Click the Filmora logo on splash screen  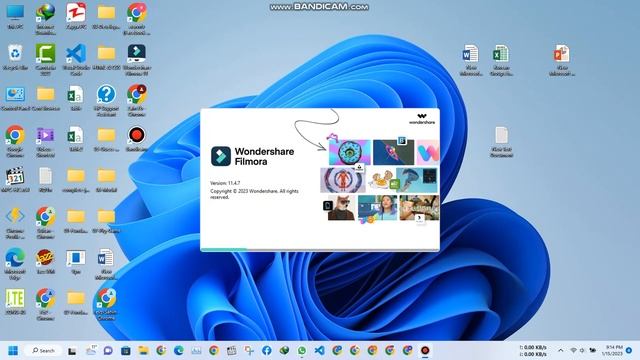pyautogui.click(x=221, y=156)
